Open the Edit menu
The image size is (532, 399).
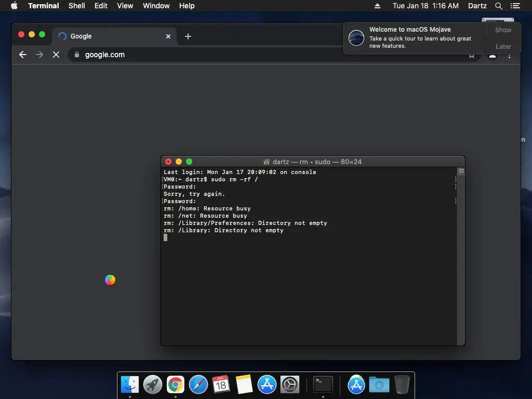tap(101, 6)
